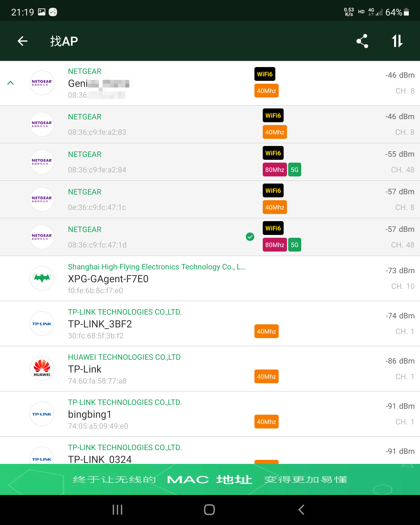Screen dimensions: 420x525
Task: Tap 40Mhz badge on 0e:36:c9:fc:47:1c row
Action: (x=275, y=207)
